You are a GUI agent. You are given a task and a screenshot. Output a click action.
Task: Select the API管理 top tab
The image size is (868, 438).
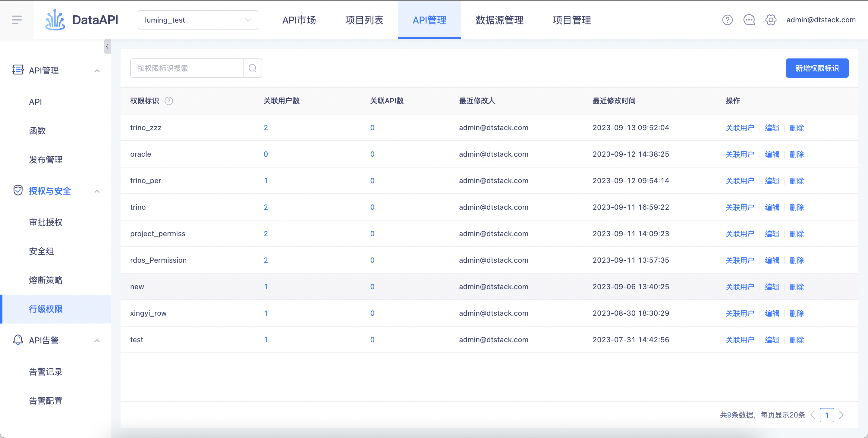tap(429, 20)
